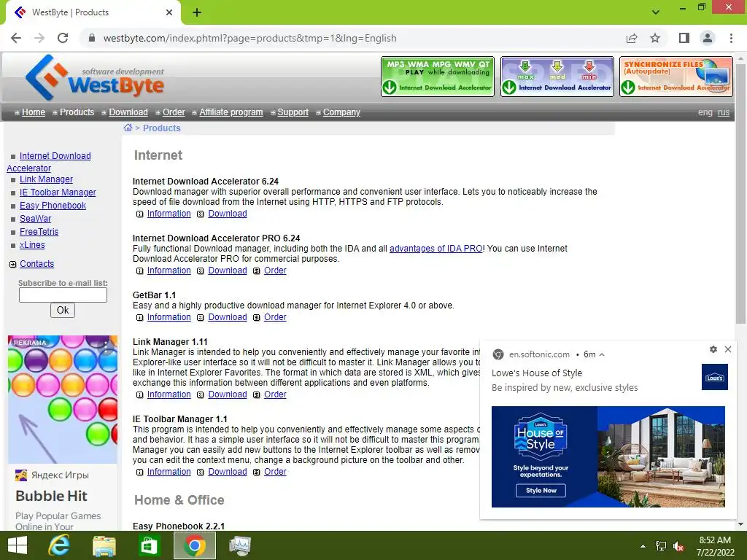Viewport: 747px width, 560px height.
Task: Open Contacts link in sidebar
Action: pos(36,264)
